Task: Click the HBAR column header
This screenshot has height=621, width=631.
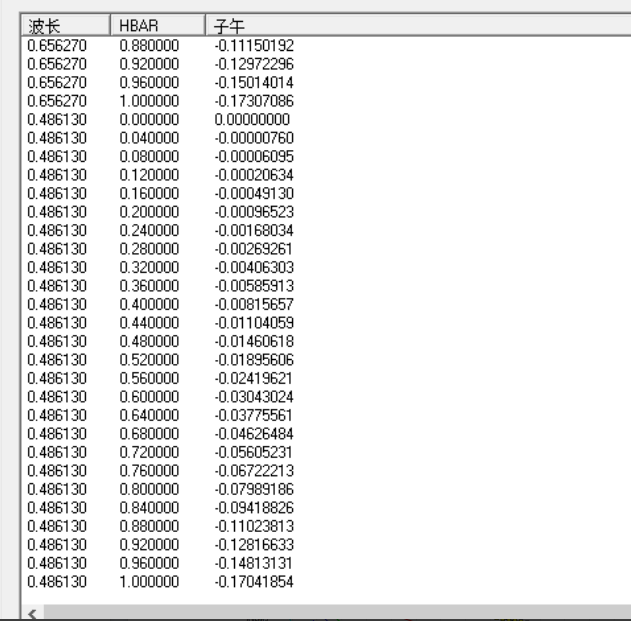Action: click(x=158, y=26)
